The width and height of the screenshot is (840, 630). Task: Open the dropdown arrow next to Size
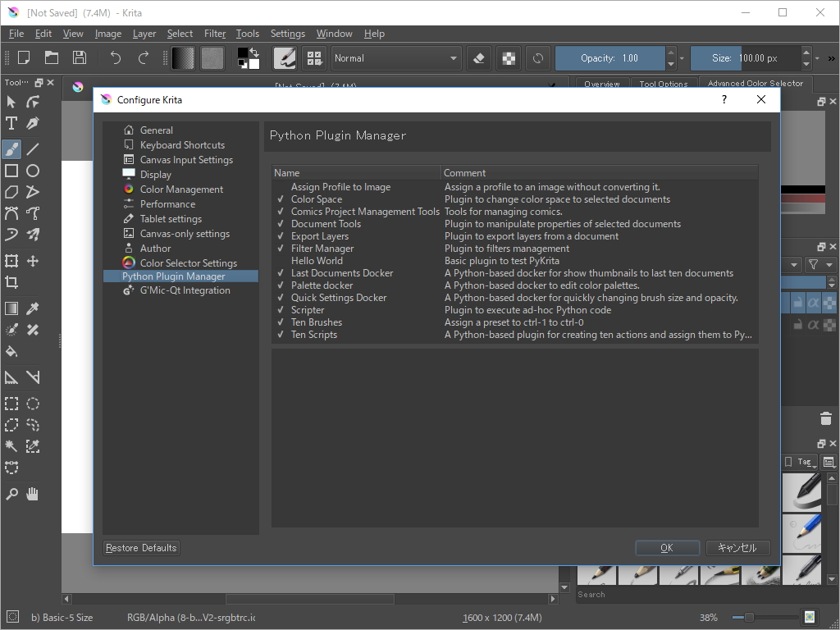click(817, 58)
